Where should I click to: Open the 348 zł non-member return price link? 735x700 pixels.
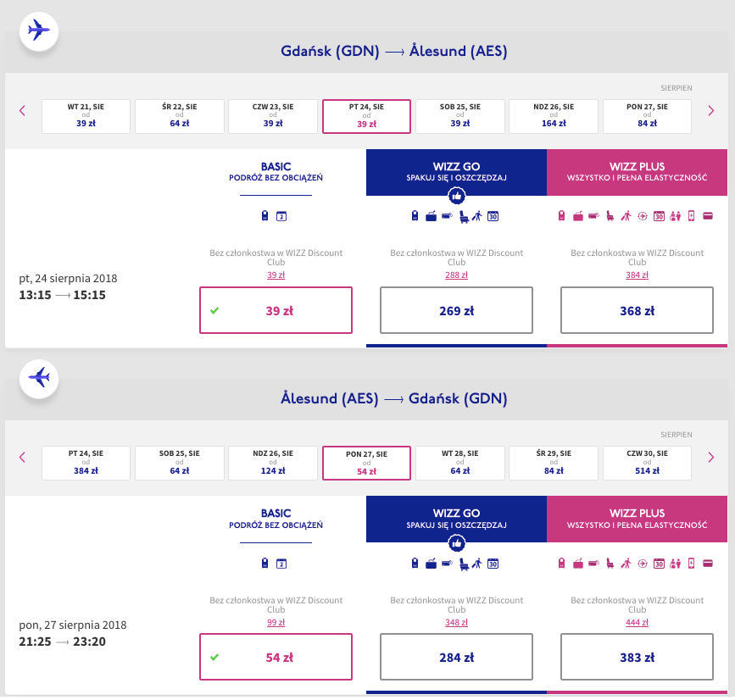[x=456, y=622]
